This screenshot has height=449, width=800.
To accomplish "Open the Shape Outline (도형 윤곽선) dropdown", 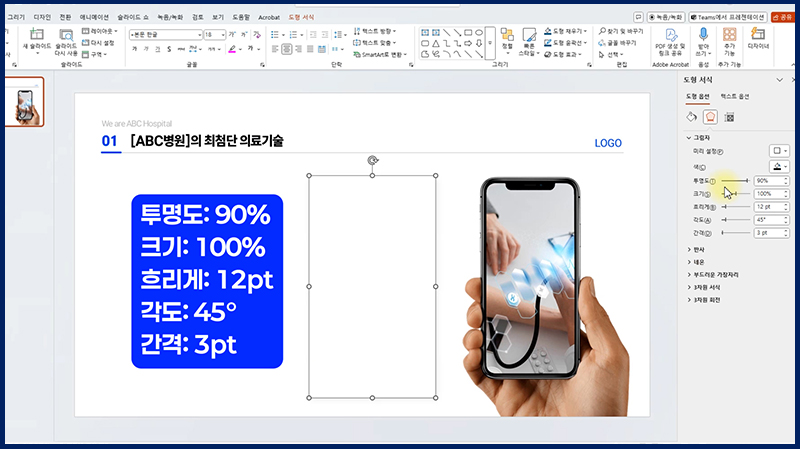I will (x=565, y=43).
